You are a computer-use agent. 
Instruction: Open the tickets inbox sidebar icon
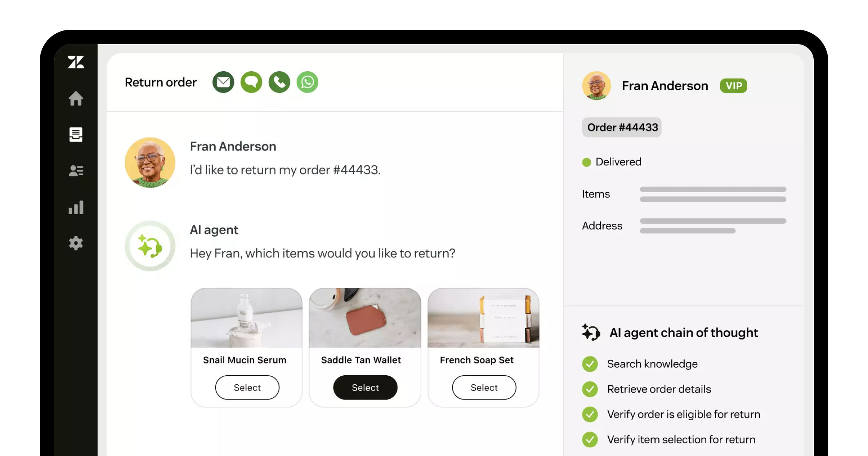coord(76,135)
